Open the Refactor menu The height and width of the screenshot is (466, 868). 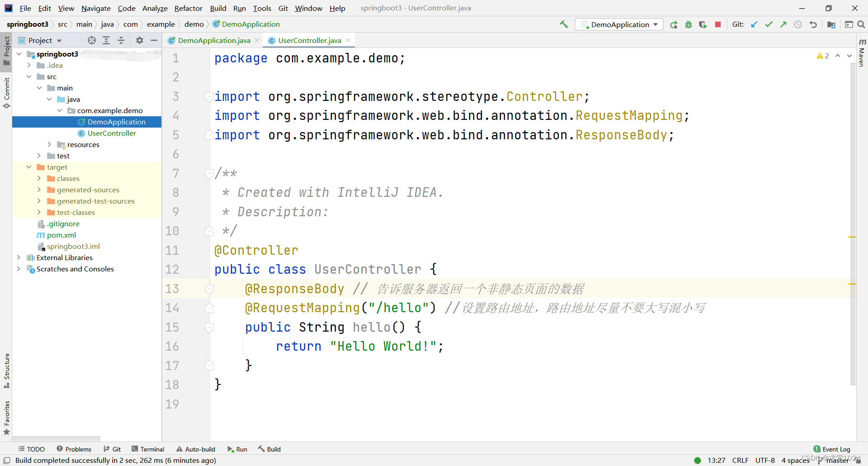pos(188,8)
